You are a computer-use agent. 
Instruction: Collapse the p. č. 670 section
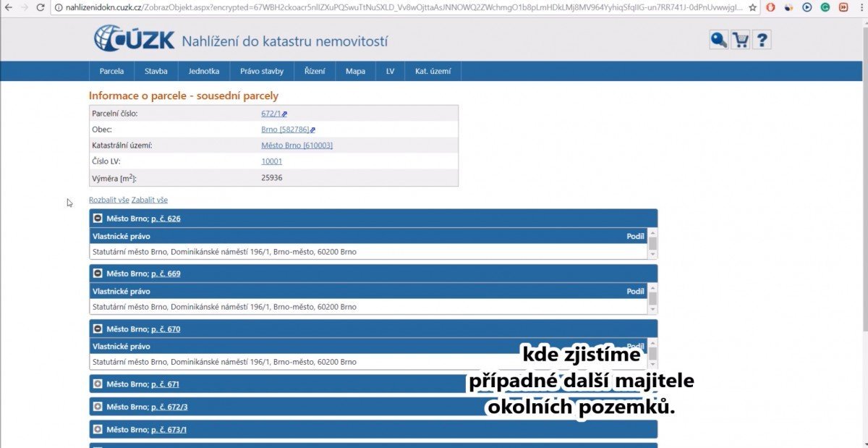98,329
